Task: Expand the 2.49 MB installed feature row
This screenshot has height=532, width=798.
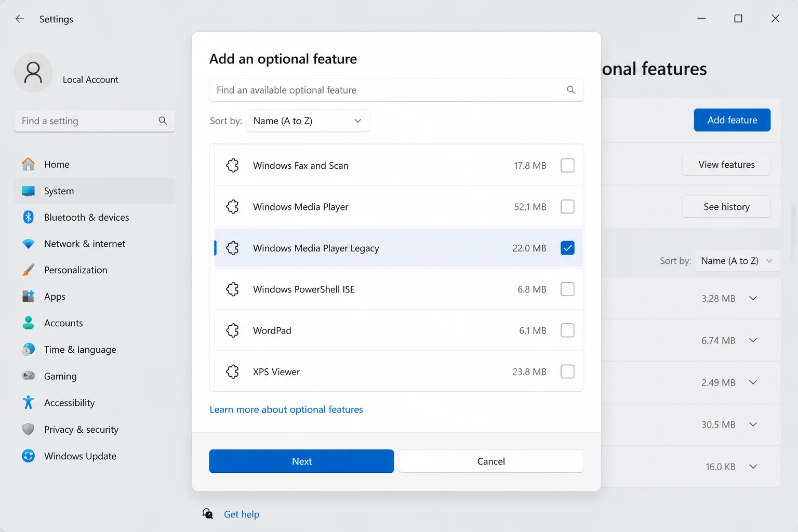Action: [753, 382]
